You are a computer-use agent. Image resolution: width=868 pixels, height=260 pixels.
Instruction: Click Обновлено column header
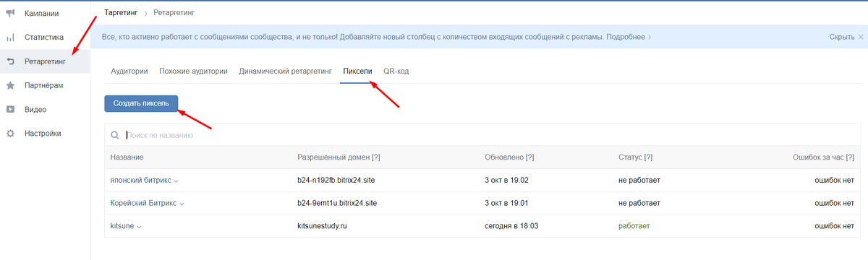click(x=509, y=157)
